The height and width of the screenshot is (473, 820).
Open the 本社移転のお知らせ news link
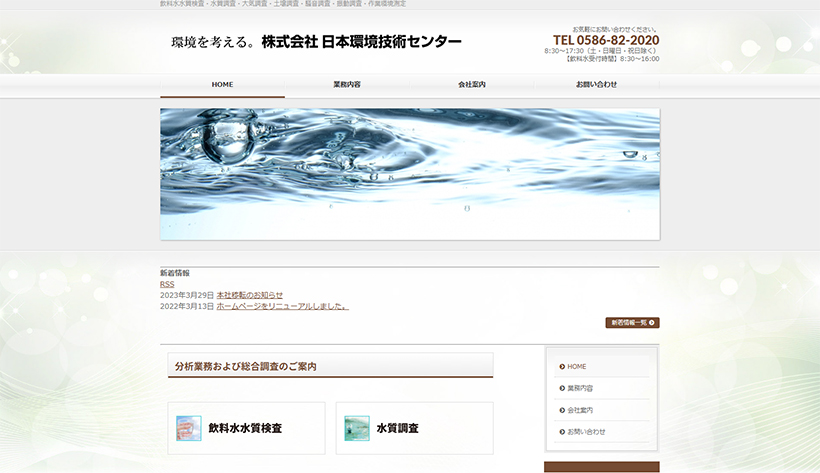tap(249, 295)
